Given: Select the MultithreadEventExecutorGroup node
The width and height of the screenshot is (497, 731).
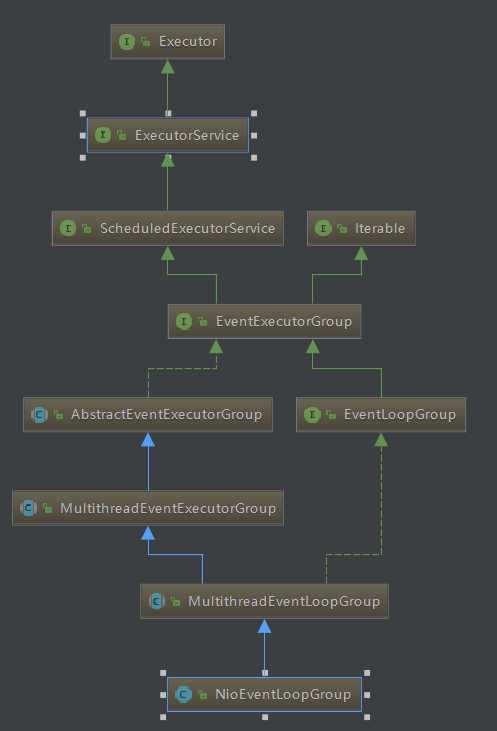Looking at the screenshot, I should click(148, 508).
